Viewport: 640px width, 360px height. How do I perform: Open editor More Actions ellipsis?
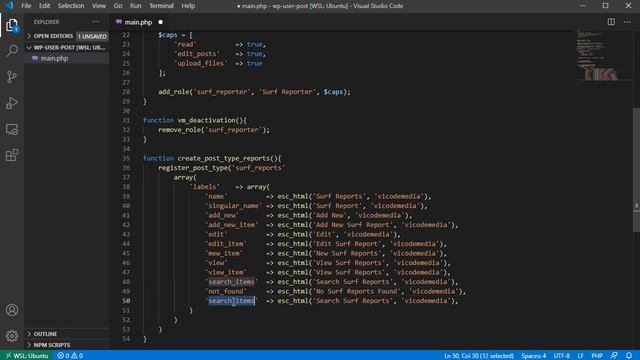[627, 22]
